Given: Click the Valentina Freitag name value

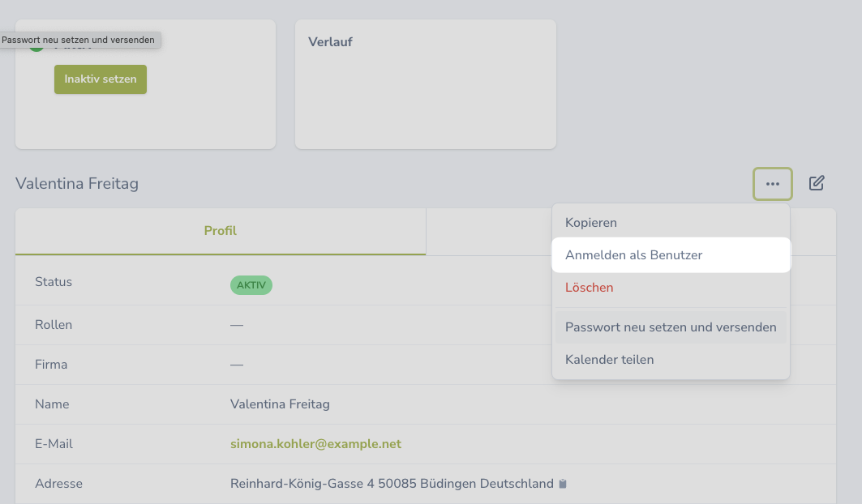Looking at the screenshot, I should 280,404.
